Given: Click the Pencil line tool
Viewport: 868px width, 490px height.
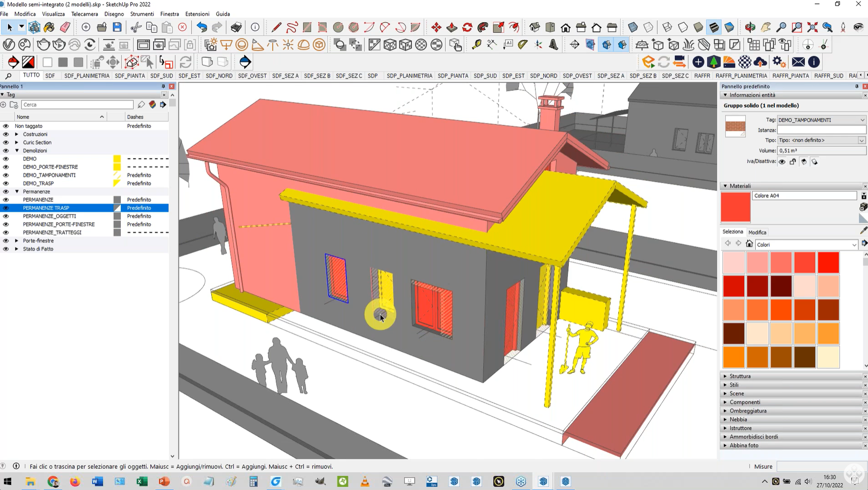Looking at the screenshot, I should click(x=276, y=27).
